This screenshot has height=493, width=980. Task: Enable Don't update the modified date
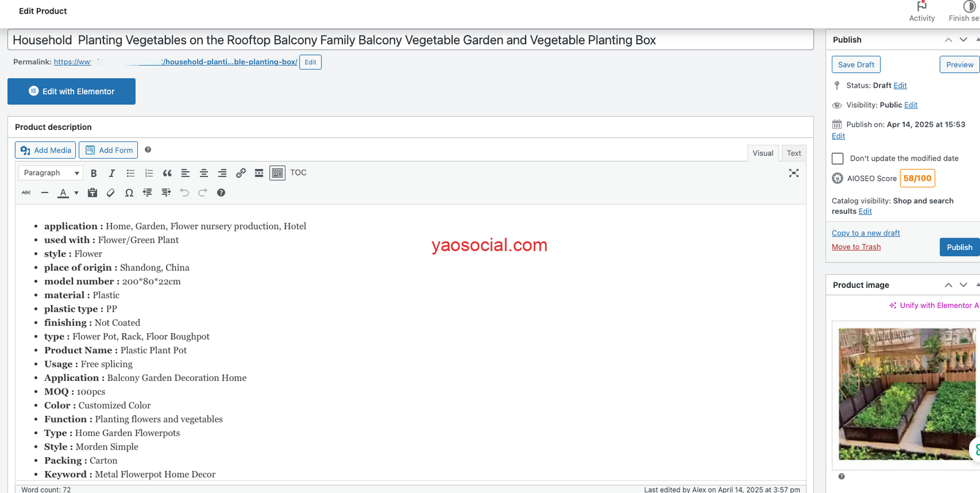[x=838, y=159]
